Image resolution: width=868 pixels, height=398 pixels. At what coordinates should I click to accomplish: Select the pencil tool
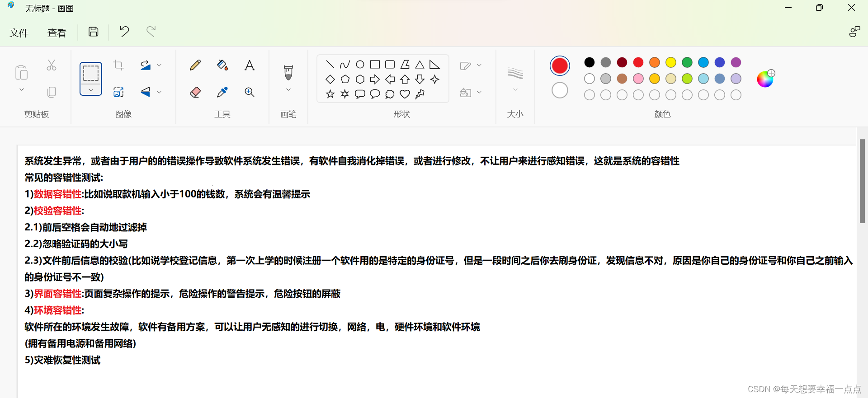pyautogui.click(x=195, y=65)
